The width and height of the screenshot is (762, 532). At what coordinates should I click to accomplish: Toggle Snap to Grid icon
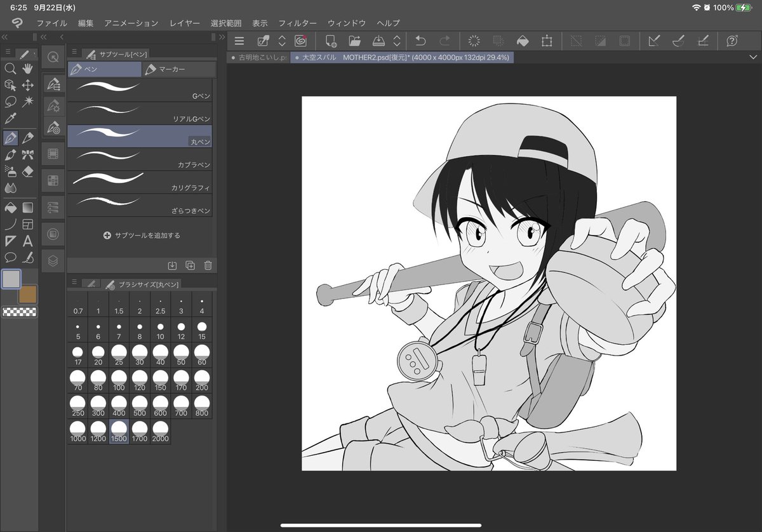(x=702, y=41)
